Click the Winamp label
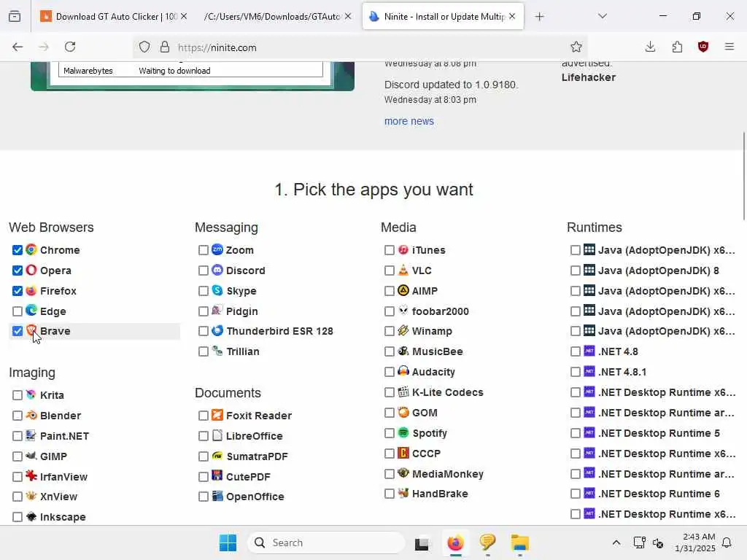The height and width of the screenshot is (560, 747). (432, 331)
